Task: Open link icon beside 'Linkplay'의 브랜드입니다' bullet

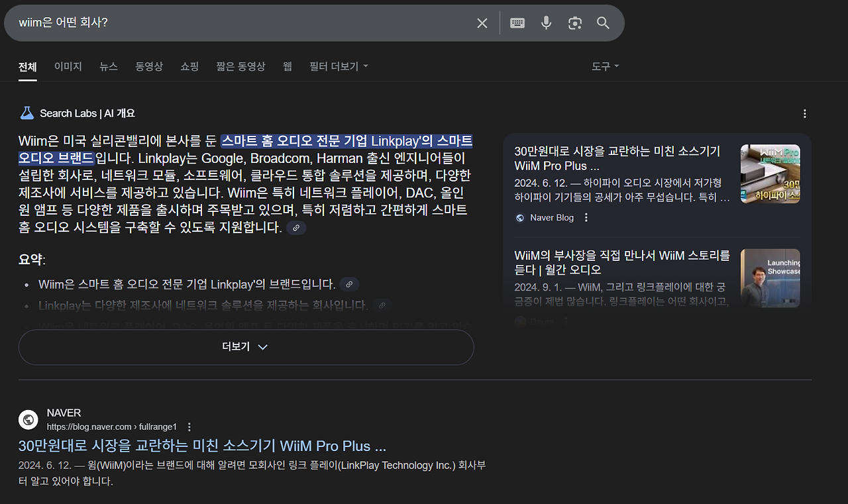Action: [x=349, y=284]
